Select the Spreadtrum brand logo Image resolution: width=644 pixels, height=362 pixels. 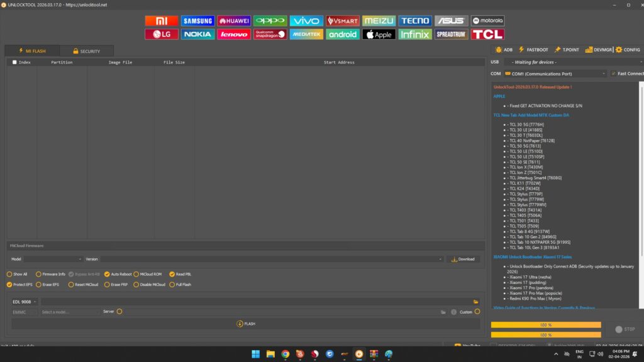[451, 34]
